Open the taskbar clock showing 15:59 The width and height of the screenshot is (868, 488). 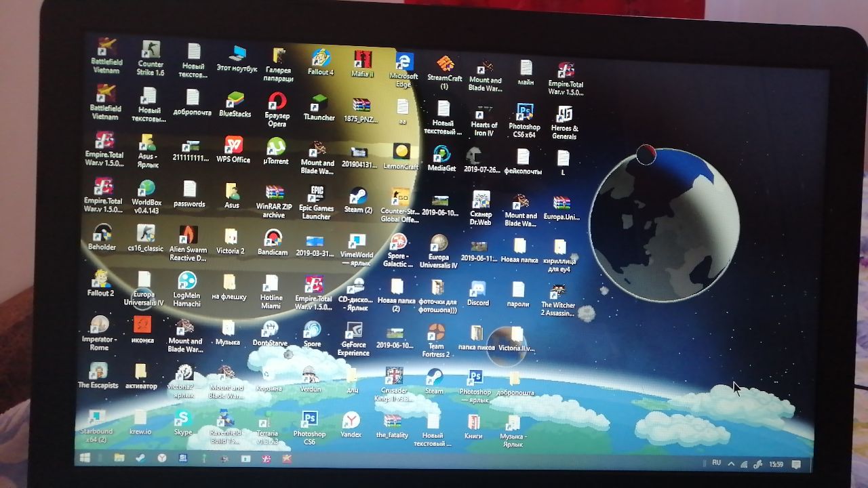776,464
